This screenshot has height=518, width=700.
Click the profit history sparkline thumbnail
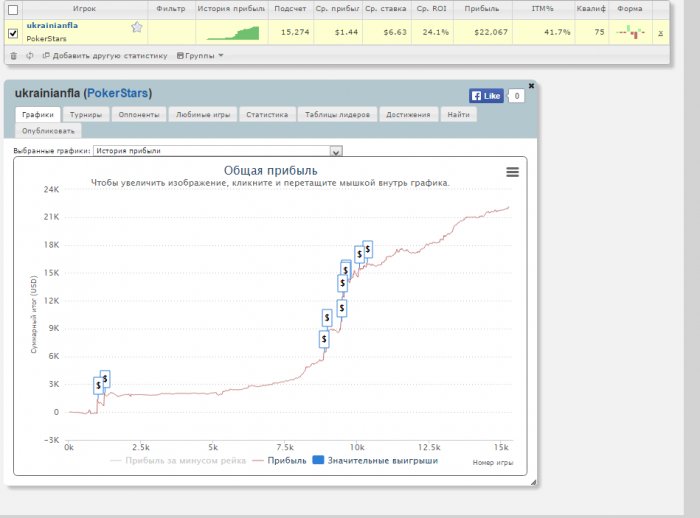click(232, 33)
